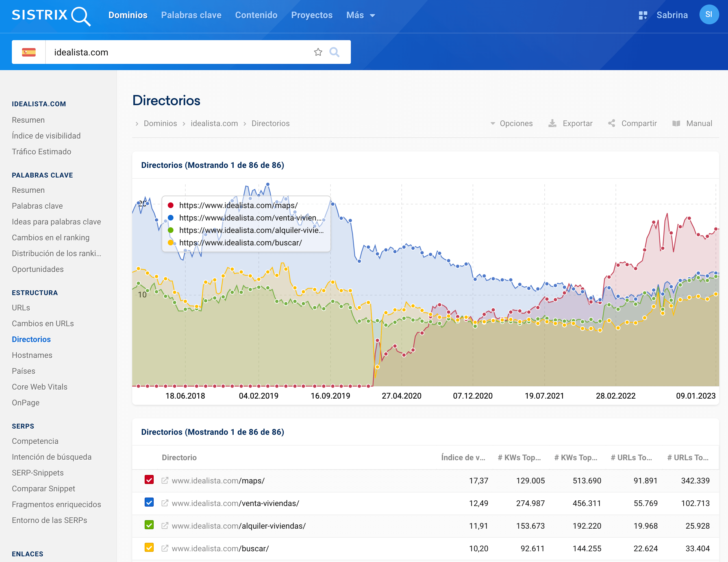Click the yellow /buscar/ legend color dot
Screen dimensions: 728x562
point(171,243)
